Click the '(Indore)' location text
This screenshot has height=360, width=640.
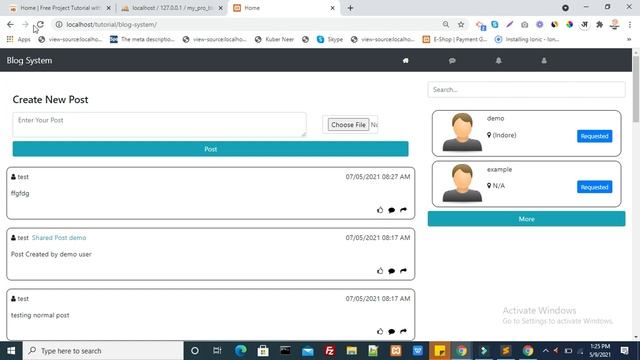pyautogui.click(x=504, y=135)
